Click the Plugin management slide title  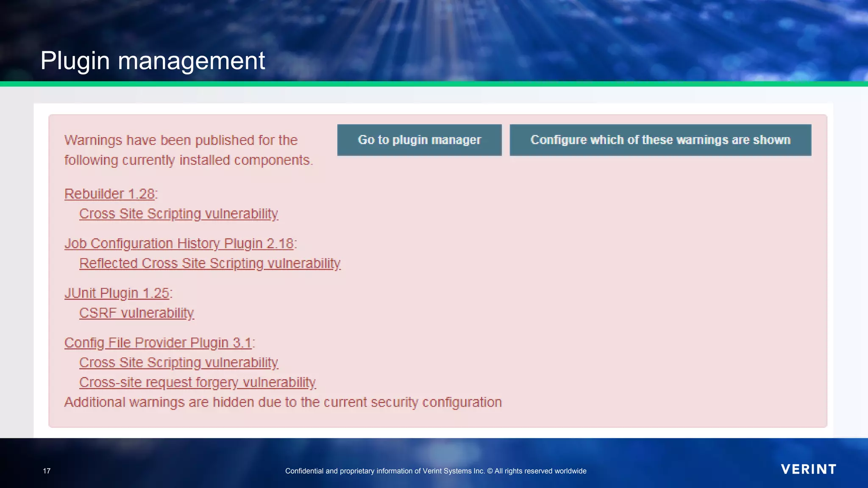click(153, 61)
